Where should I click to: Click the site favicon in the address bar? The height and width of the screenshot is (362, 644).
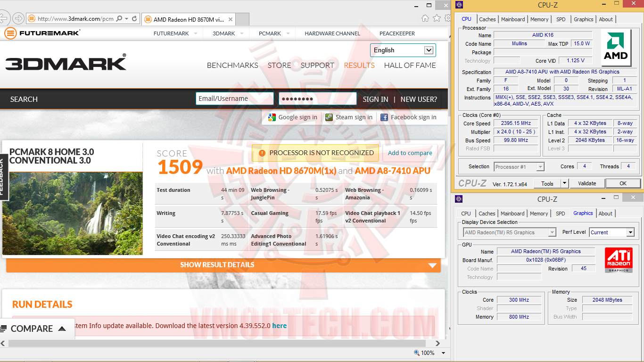click(x=32, y=19)
